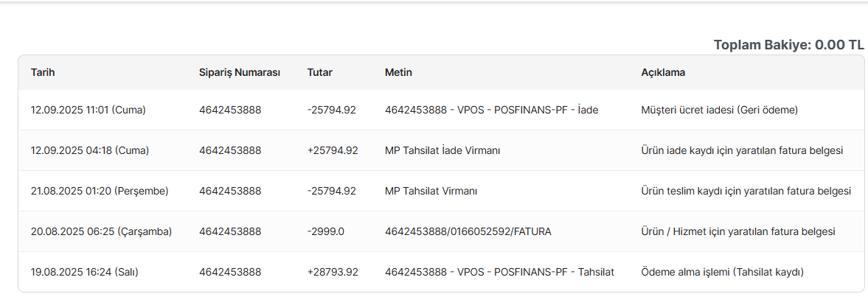Click the Sipariş Numarası column header
The width and height of the screenshot is (868, 308).
(240, 72)
